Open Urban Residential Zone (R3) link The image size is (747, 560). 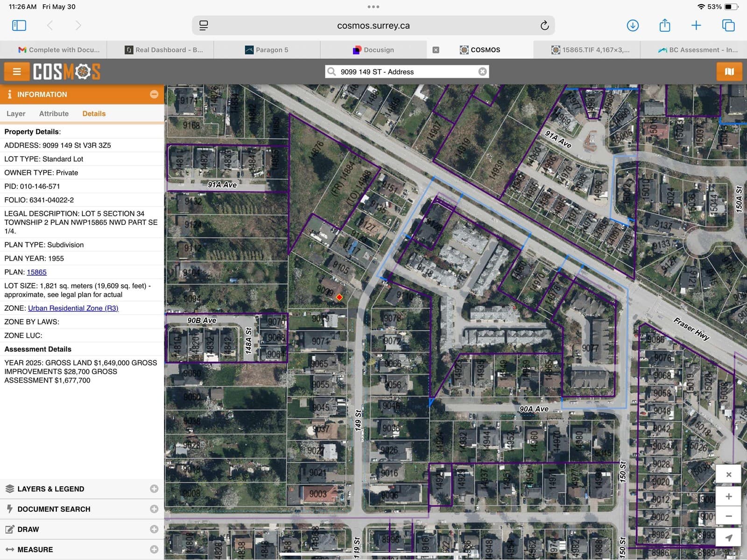(x=73, y=308)
